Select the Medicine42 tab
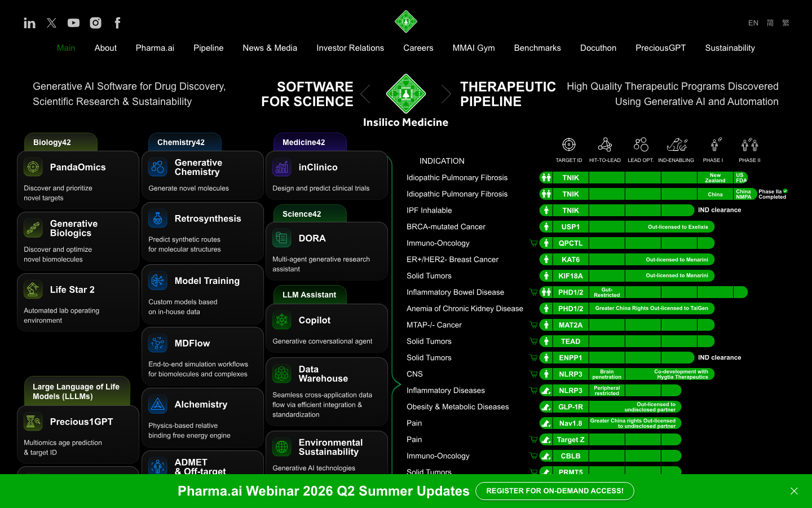812x508 pixels. tap(310, 142)
